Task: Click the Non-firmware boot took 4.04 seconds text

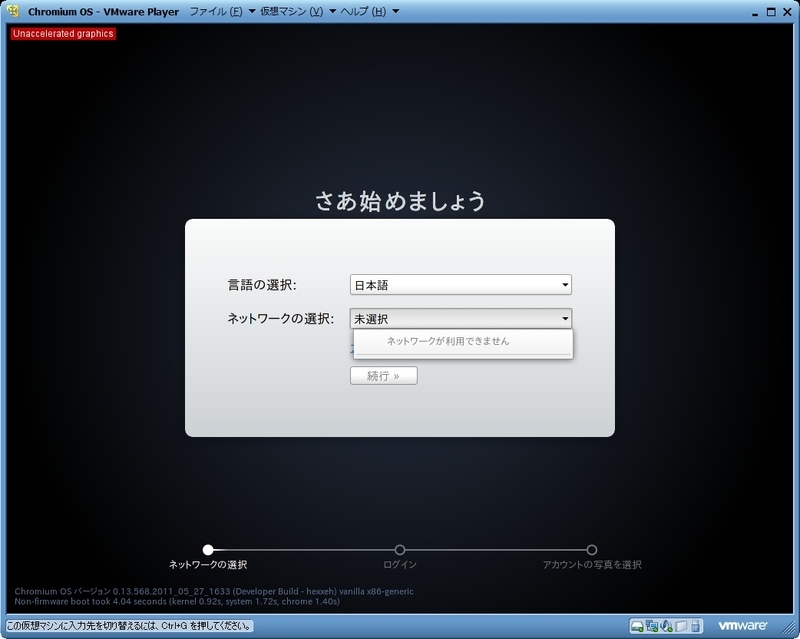Action: [x=177, y=601]
